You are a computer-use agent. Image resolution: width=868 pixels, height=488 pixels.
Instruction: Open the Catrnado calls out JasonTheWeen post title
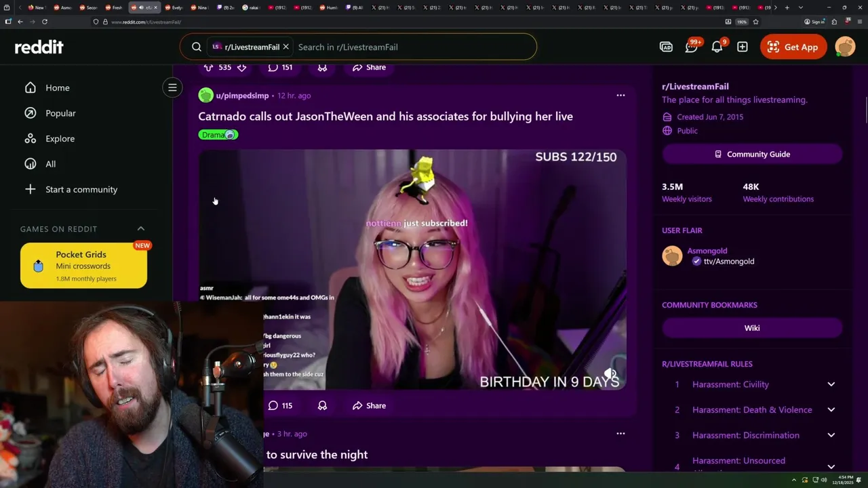tap(385, 117)
